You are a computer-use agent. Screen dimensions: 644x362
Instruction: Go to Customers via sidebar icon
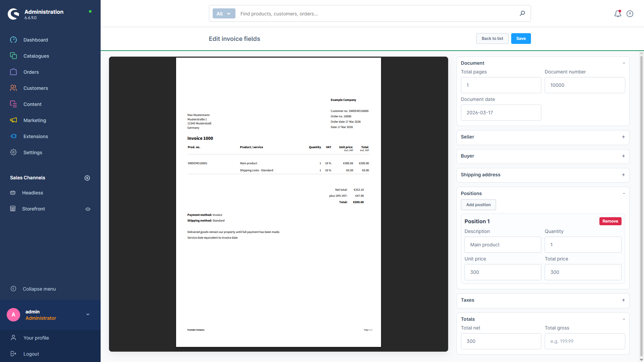13,88
